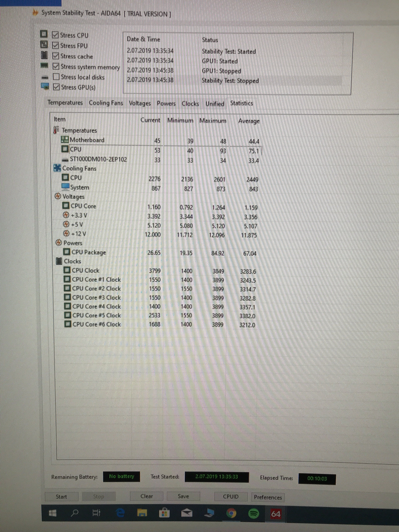Click the CPUID button
The width and height of the screenshot is (399, 532).
pos(230,497)
